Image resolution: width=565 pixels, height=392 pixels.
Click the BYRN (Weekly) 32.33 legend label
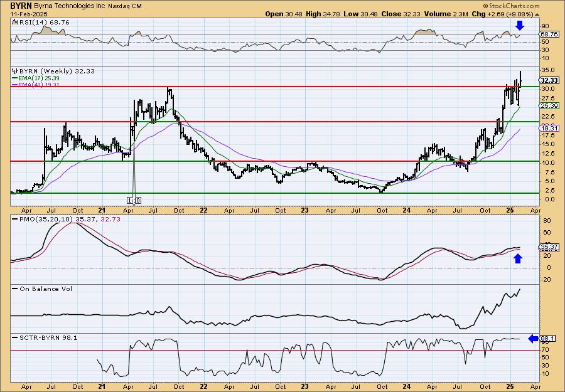tap(57, 72)
